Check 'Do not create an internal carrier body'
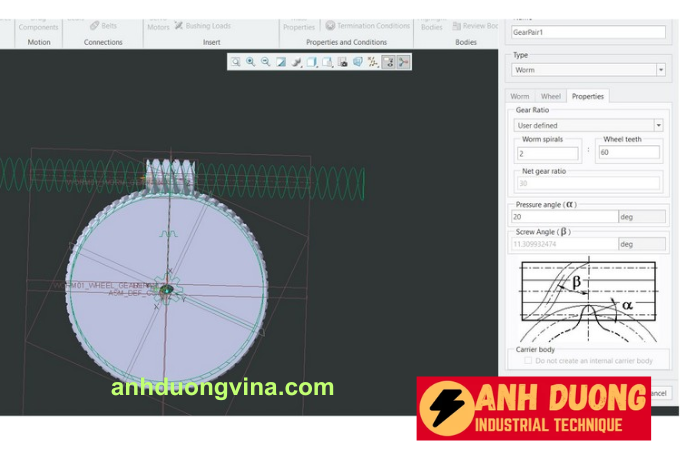 [x=528, y=361]
